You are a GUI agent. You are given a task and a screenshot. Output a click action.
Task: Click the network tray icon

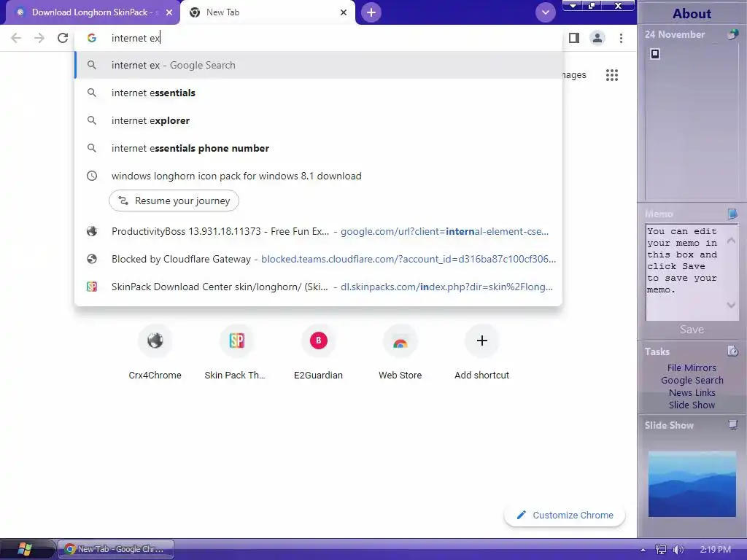(x=661, y=550)
